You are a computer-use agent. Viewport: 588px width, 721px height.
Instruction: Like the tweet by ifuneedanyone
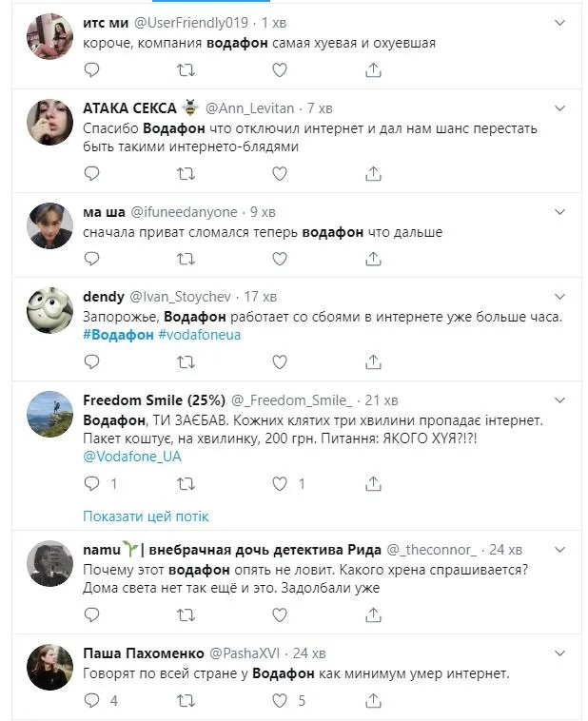280,258
